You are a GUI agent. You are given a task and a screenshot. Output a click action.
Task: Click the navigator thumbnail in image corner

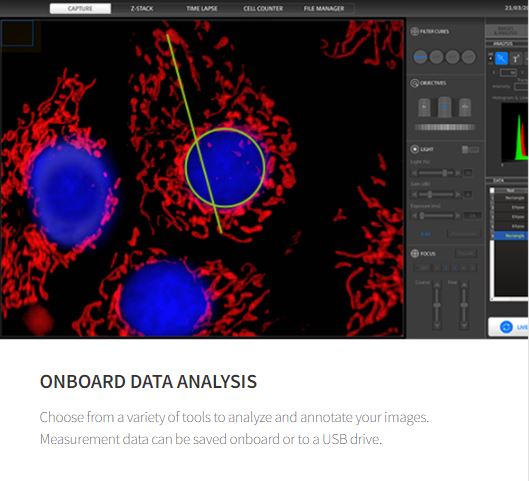tap(18, 33)
